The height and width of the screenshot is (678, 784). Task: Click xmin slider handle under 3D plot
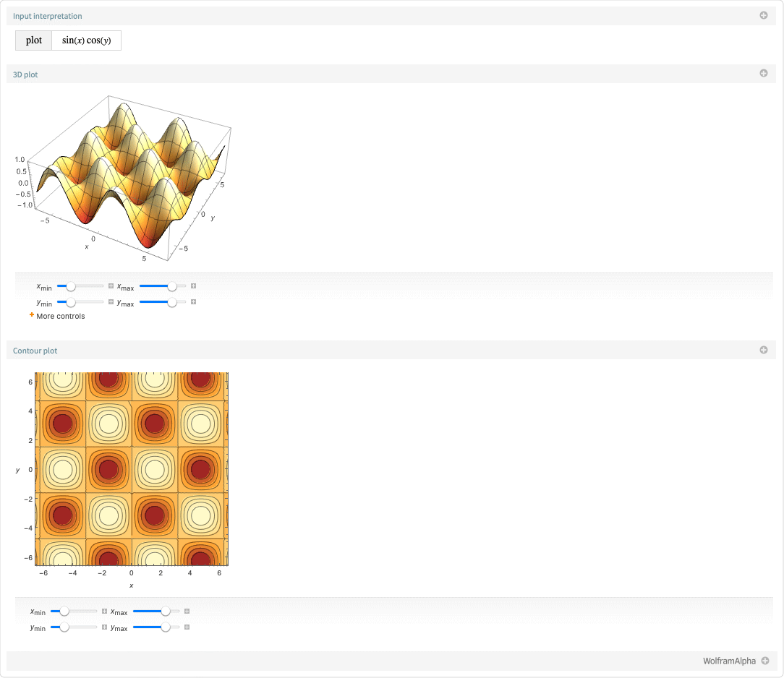[71, 286]
